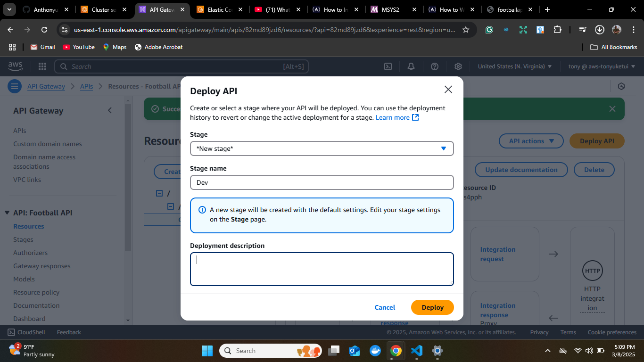The height and width of the screenshot is (362, 644).
Task: Open the Integration response box
Action: [x=505, y=308]
